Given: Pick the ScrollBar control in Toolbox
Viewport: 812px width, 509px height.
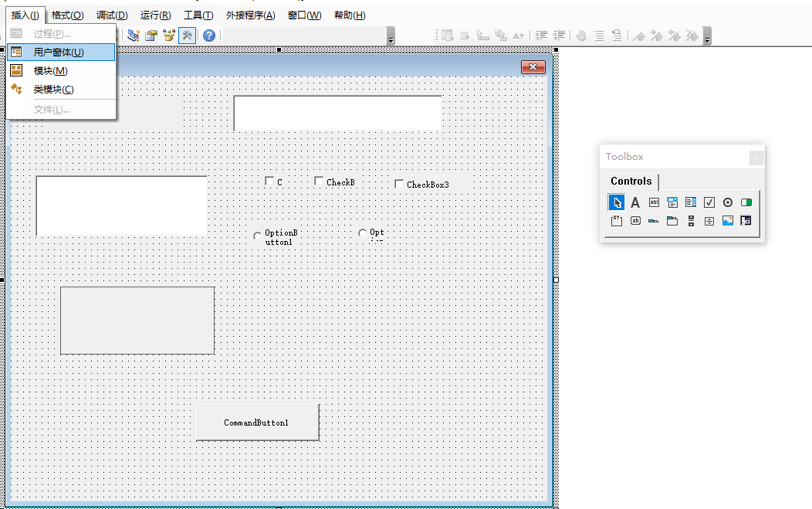Looking at the screenshot, I should [x=691, y=221].
